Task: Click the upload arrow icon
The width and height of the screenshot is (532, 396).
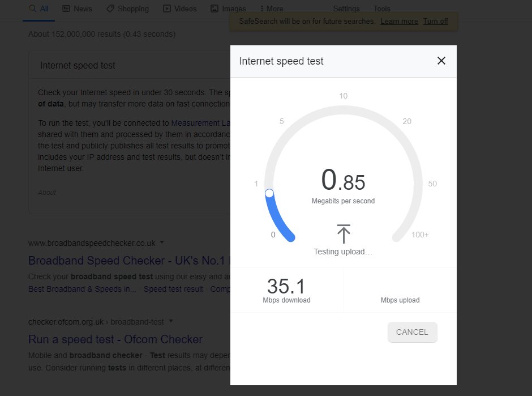Action: point(344,233)
